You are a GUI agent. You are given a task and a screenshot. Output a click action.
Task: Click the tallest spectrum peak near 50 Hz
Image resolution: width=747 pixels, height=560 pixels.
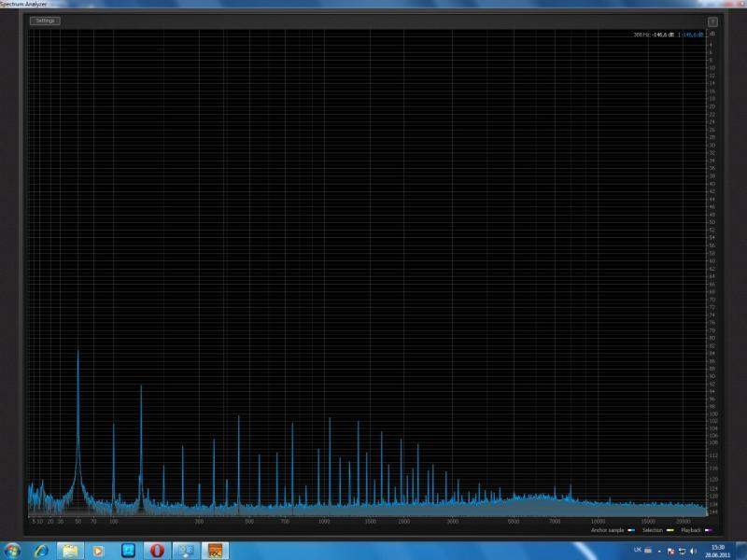(78, 353)
